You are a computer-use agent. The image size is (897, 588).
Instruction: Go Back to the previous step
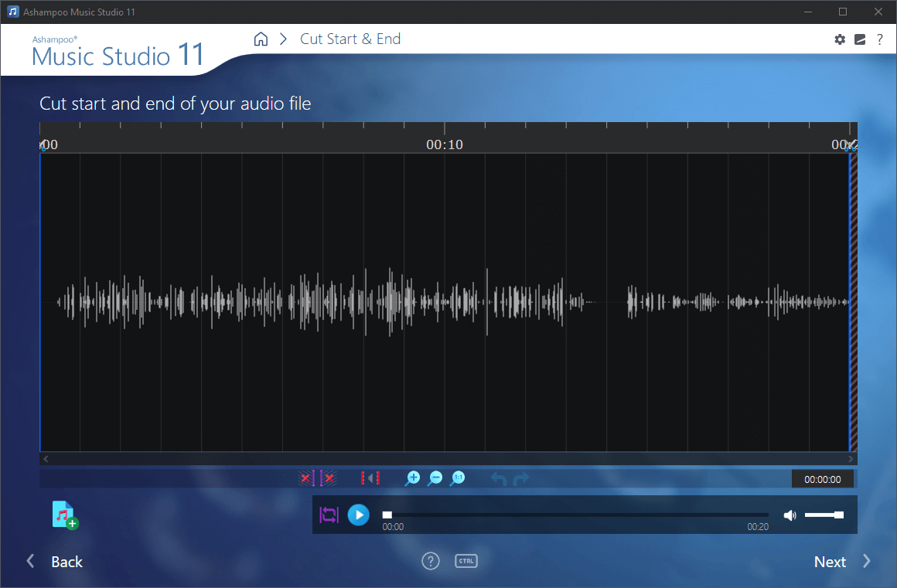click(67, 562)
